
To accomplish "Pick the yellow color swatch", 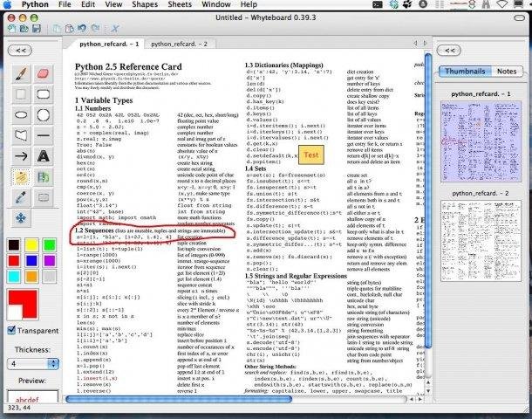I will tap(31, 244).
